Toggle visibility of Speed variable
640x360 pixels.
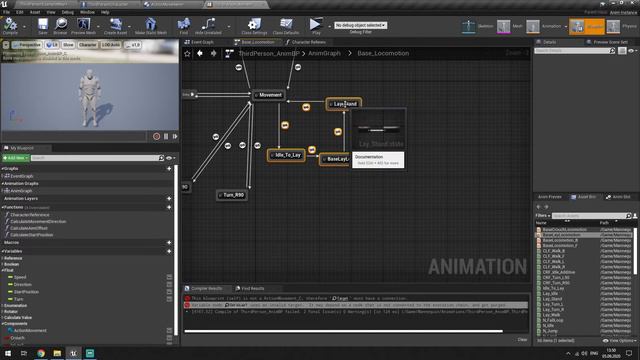pos(169,277)
